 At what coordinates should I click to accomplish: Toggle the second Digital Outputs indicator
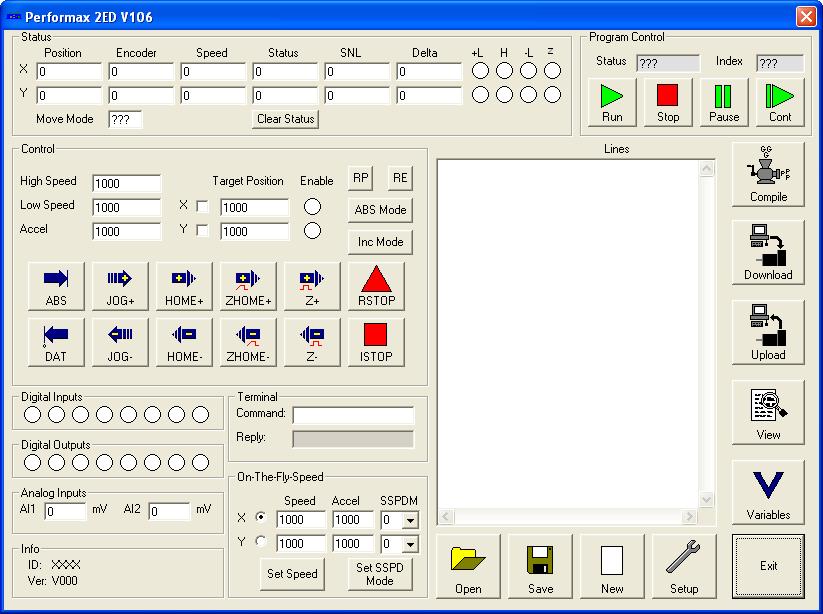57,462
